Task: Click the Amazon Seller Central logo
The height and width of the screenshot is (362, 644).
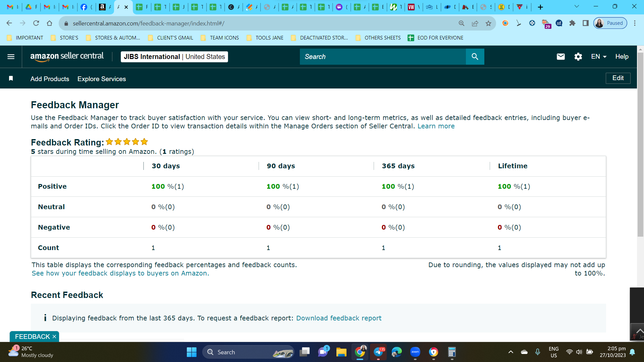Action: pyautogui.click(x=67, y=57)
